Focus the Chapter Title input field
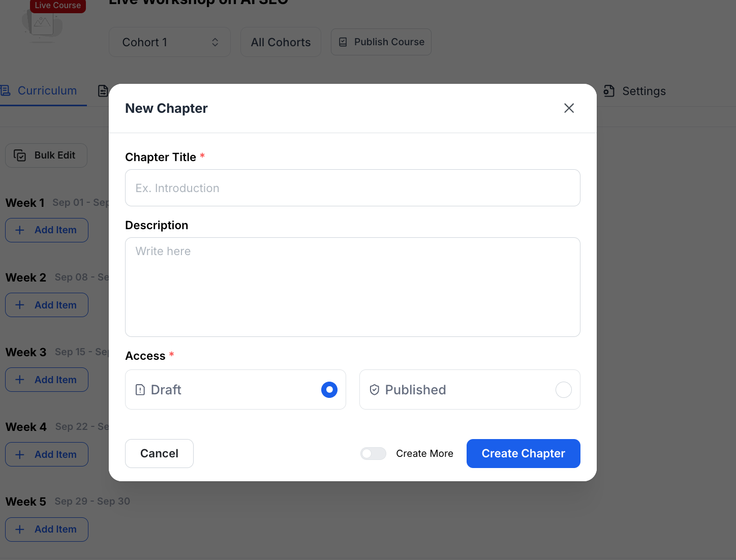736x560 pixels. 353,188
